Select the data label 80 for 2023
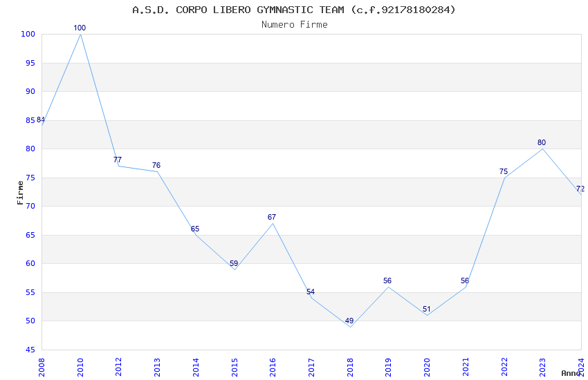 (542, 142)
